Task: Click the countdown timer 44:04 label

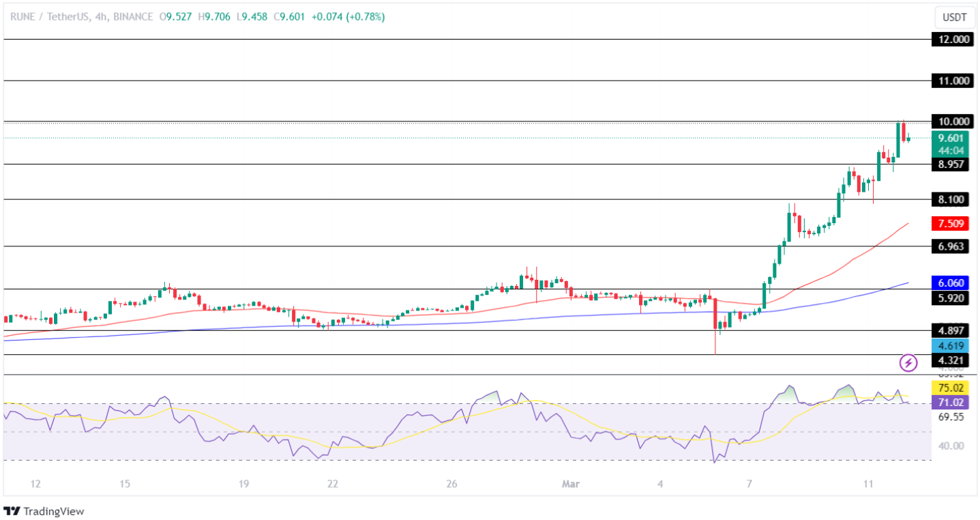Action: [952, 150]
